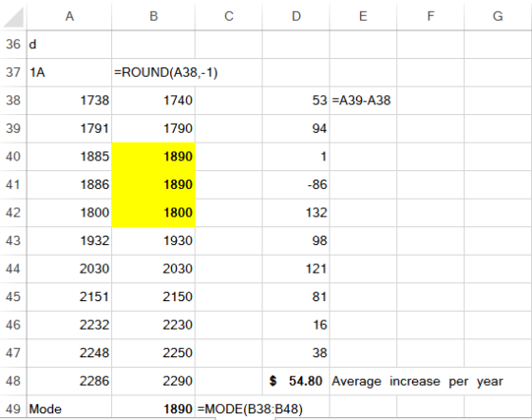Select cell A48 containing 2286

69,381
